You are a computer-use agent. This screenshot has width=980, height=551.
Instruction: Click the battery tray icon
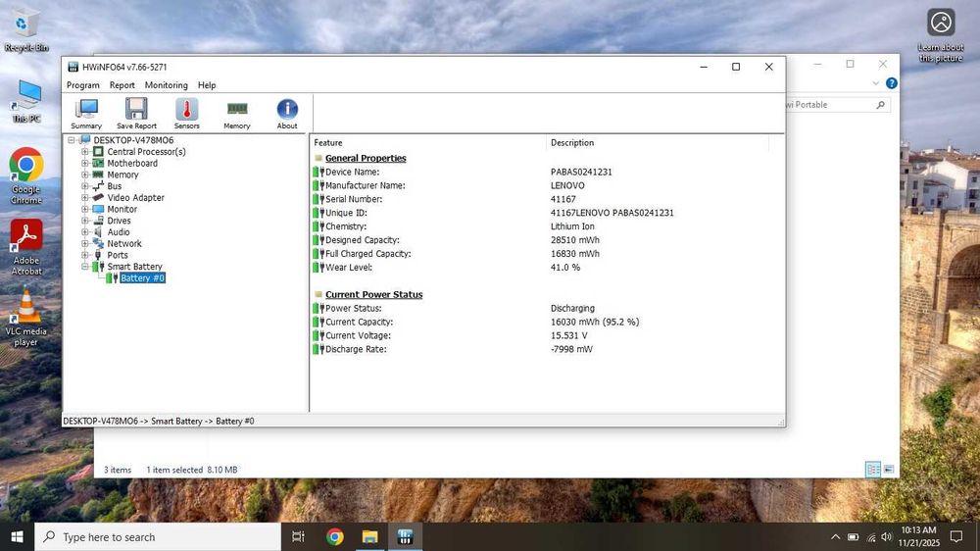(x=854, y=536)
